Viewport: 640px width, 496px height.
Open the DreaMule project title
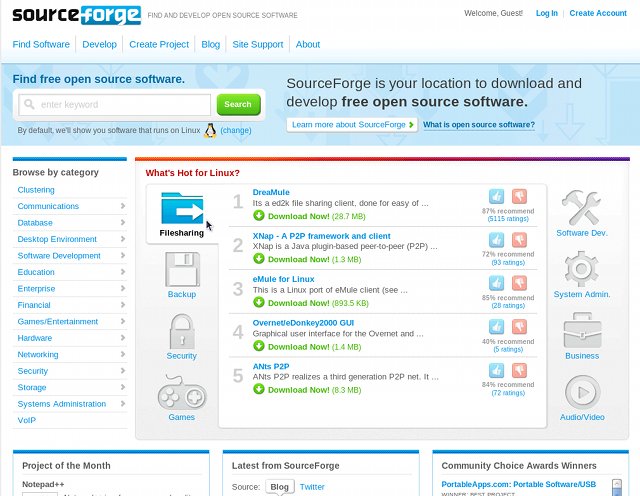pyautogui.click(x=271, y=192)
